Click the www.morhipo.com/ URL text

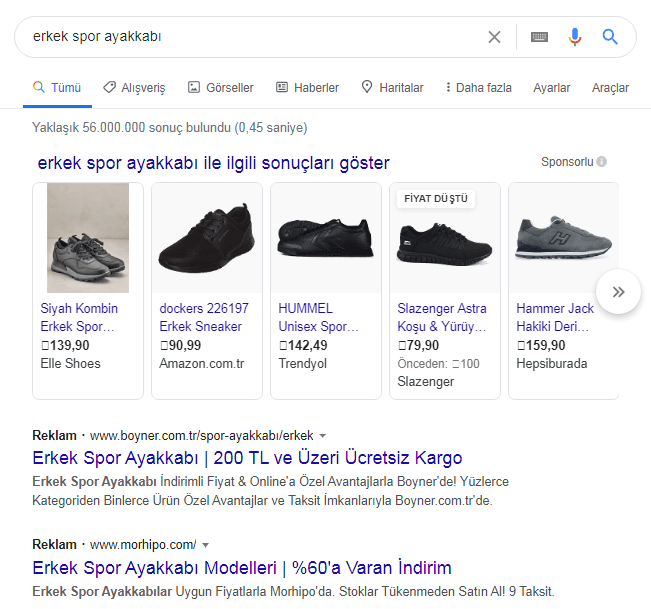(143, 544)
